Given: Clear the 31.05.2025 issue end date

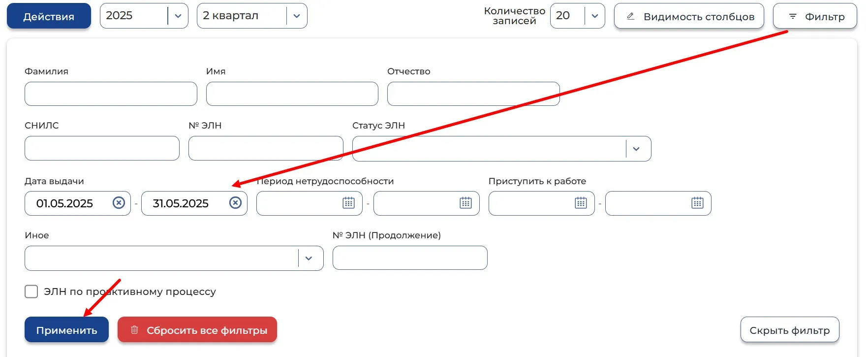Looking at the screenshot, I should 236,203.
